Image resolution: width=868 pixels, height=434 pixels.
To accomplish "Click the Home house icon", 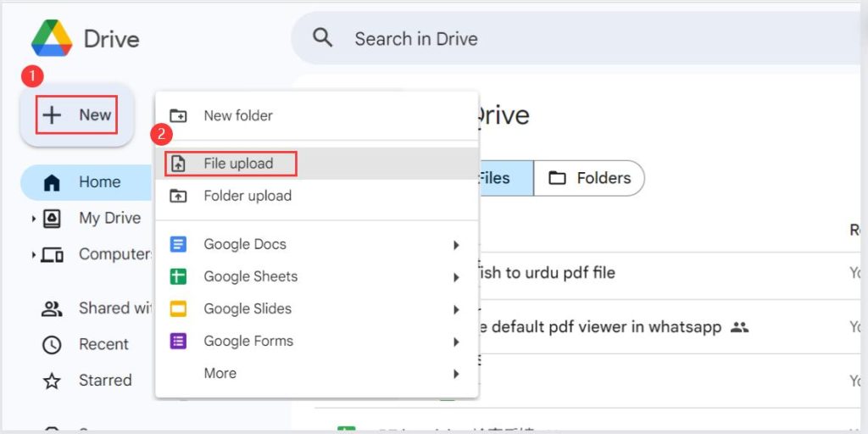I will point(52,182).
